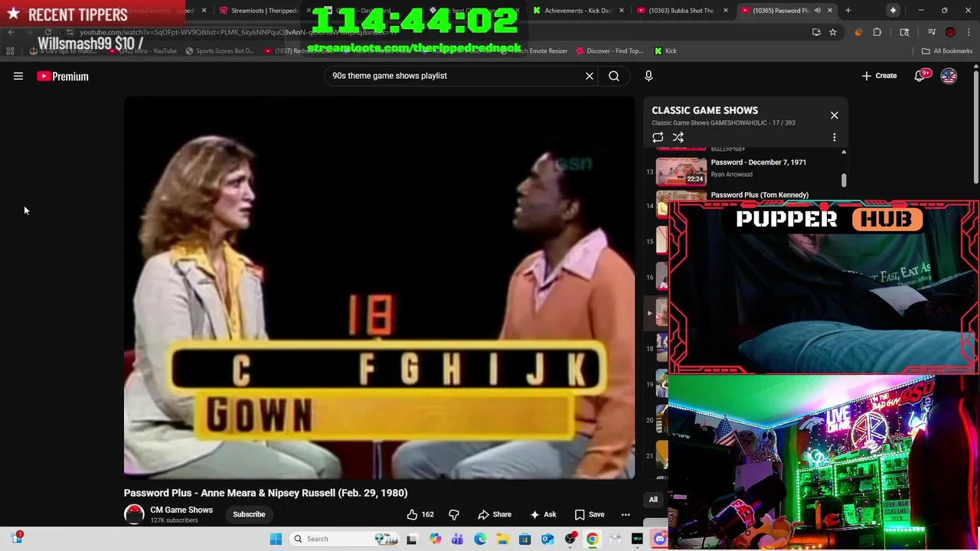Open the CM Game Shows channel avatar
The height and width of the screenshot is (551, 980).
pos(134,514)
